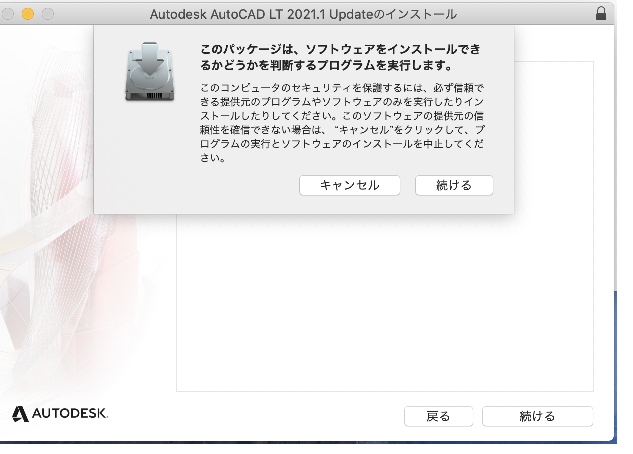Click the bold dialog heading text

[340, 57]
